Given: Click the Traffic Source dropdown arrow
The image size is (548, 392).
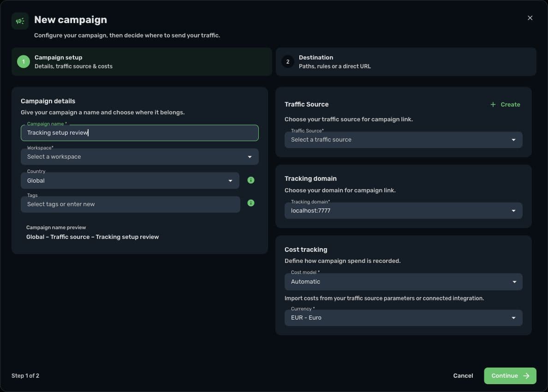Looking at the screenshot, I should [513, 140].
